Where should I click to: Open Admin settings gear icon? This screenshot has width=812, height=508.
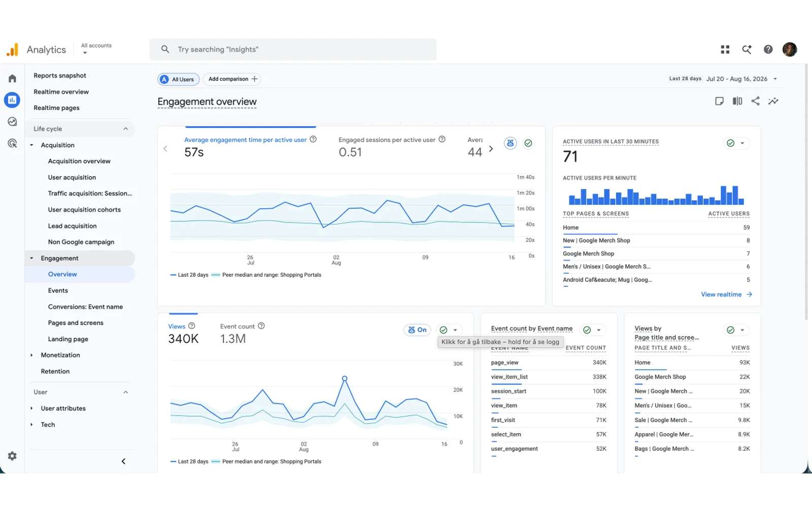pos(12,456)
